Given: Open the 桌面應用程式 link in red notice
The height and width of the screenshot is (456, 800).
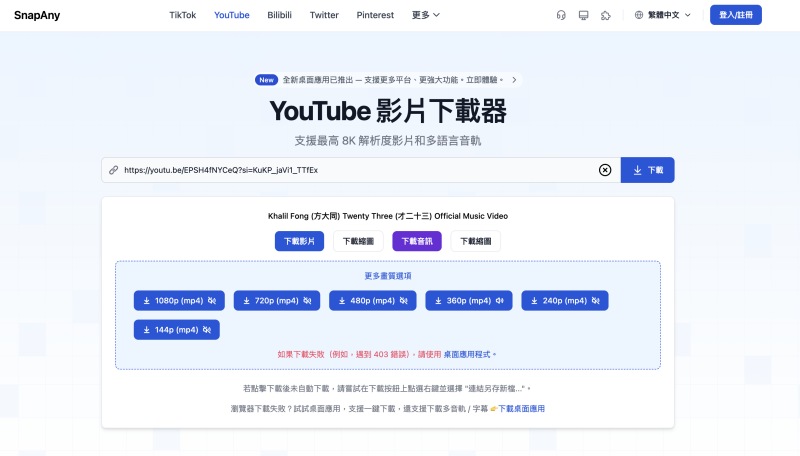Looking at the screenshot, I should pos(467,354).
